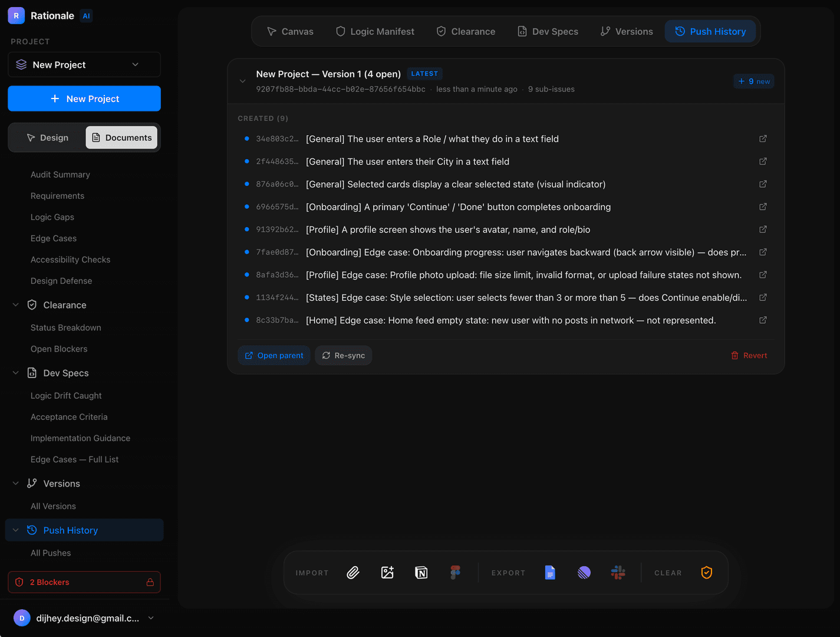Collapse the Versions sidebar section
Screen dimensions: 840x637
16,483
